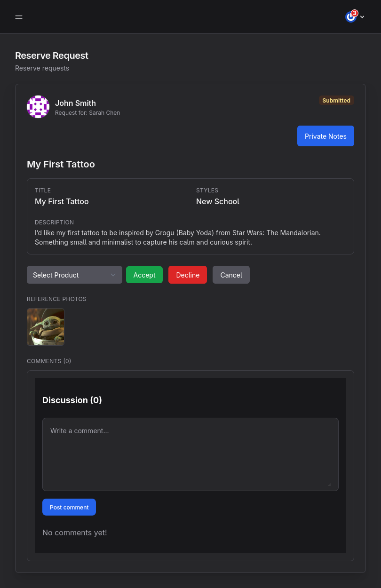Click the New School style value
The image size is (381, 588).
pyautogui.click(x=218, y=201)
